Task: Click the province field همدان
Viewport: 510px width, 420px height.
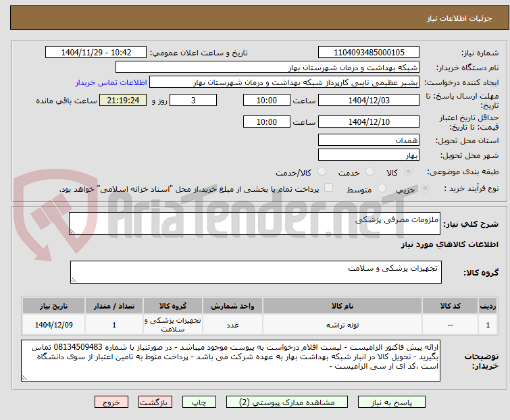Action: click(369, 140)
